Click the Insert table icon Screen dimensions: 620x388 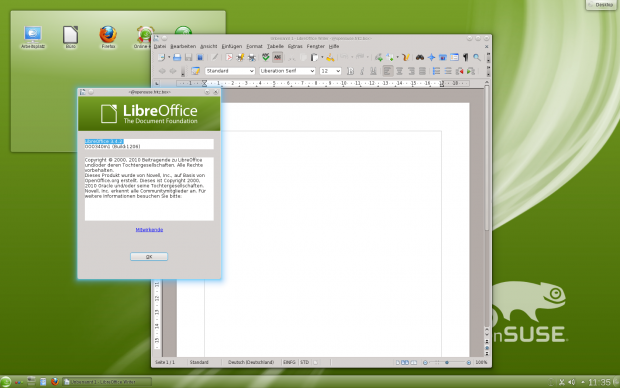coord(390,58)
